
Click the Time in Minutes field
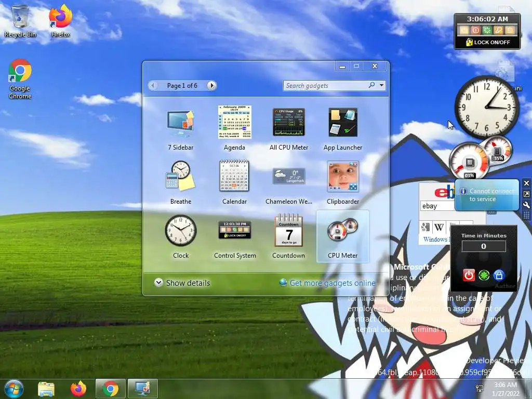[484, 246]
